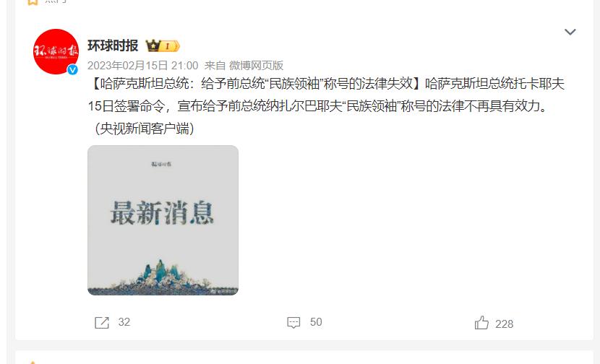Open comments via speech bubble icon
The height and width of the screenshot is (364, 600).
point(293,323)
